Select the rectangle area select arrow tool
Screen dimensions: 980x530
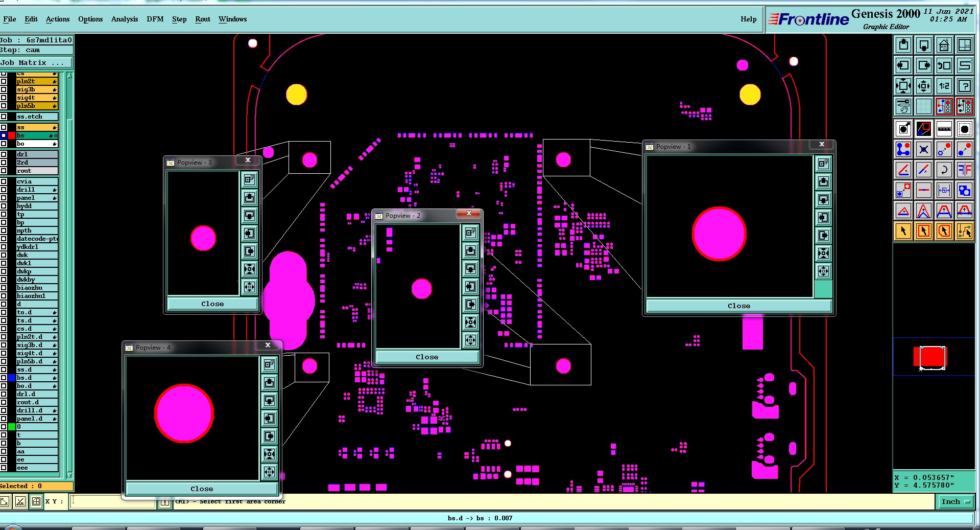coord(924,231)
